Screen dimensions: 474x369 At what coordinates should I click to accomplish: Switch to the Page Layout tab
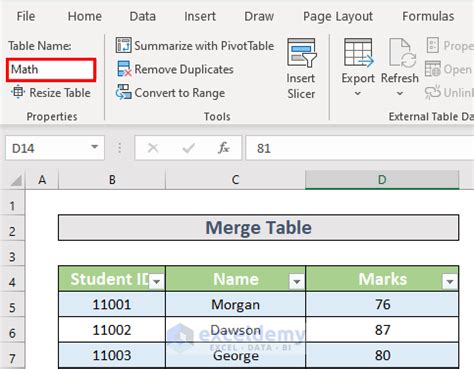(x=338, y=16)
